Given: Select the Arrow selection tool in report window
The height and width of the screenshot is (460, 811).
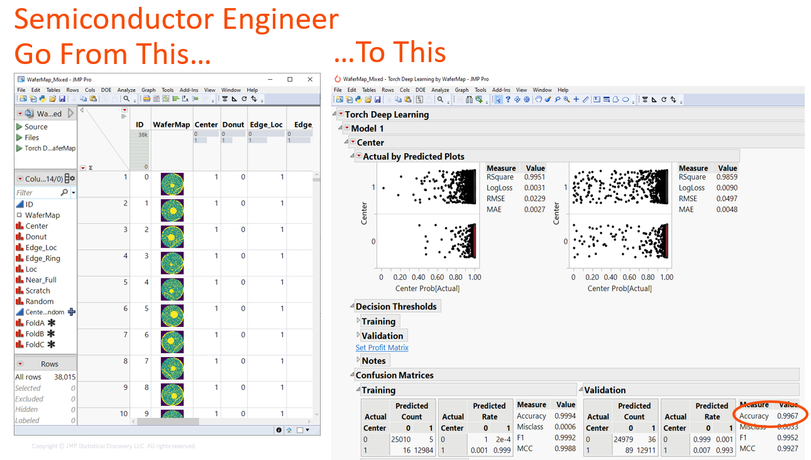Looking at the screenshot, I should click(498, 99).
